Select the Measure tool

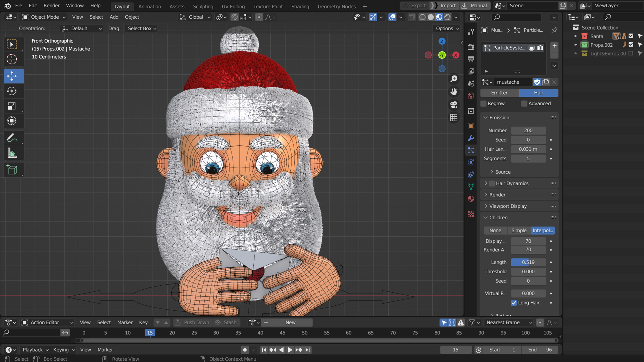coord(12,153)
